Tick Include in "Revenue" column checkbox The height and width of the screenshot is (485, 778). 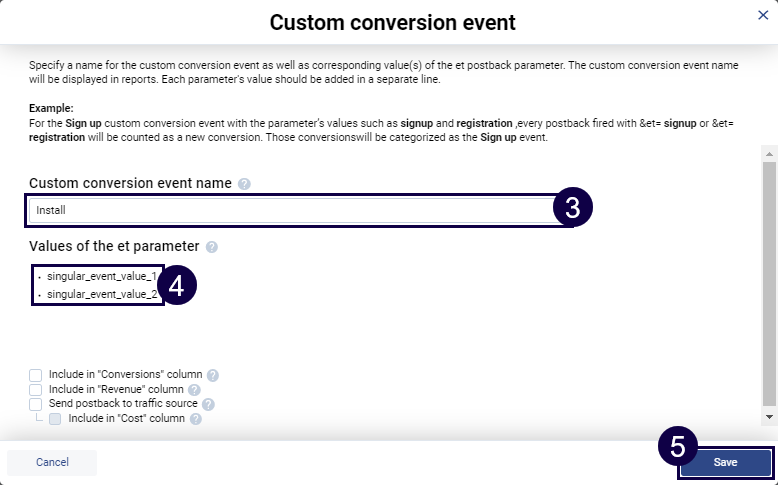[36, 389]
